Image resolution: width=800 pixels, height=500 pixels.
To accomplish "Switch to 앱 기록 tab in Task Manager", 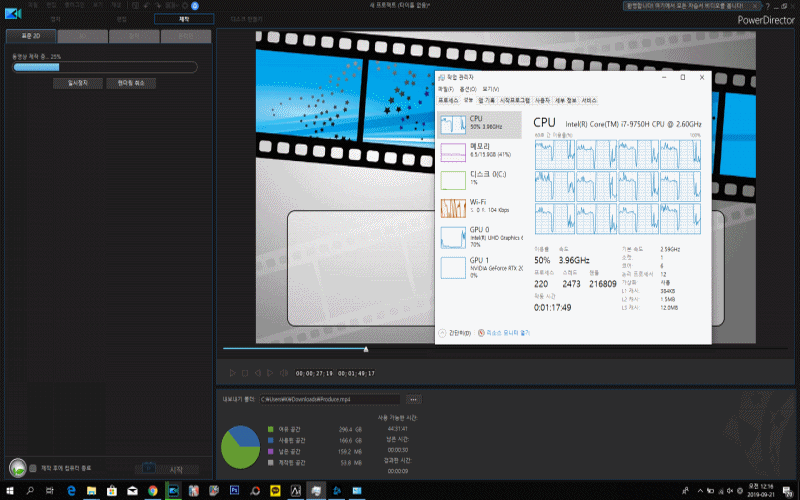I will pyautogui.click(x=486, y=101).
